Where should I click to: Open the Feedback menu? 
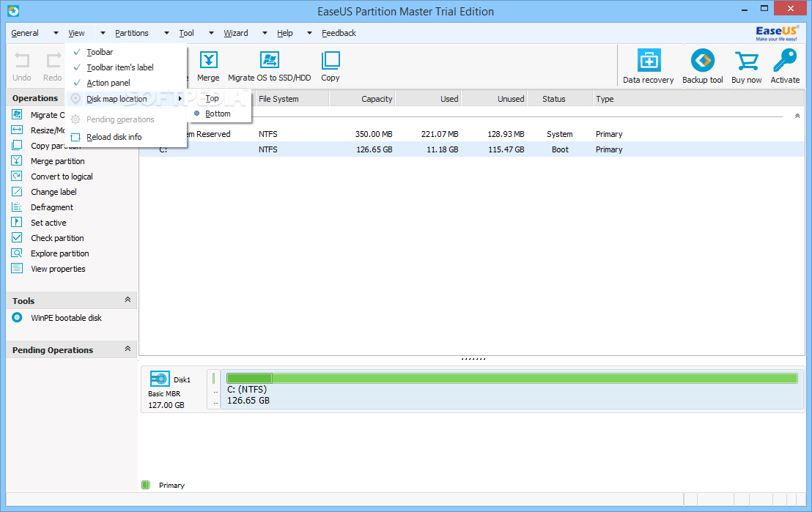[x=339, y=33]
